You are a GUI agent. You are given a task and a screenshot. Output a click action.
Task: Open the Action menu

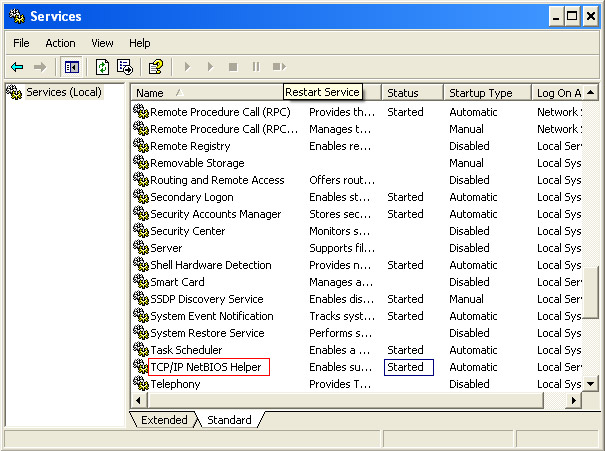[60, 43]
